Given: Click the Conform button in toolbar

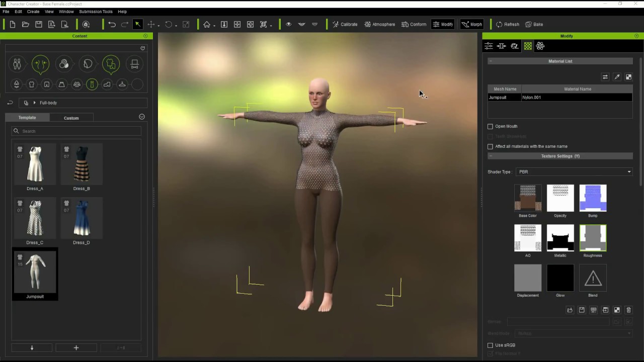Looking at the screenshot, I should click(414, 24).
